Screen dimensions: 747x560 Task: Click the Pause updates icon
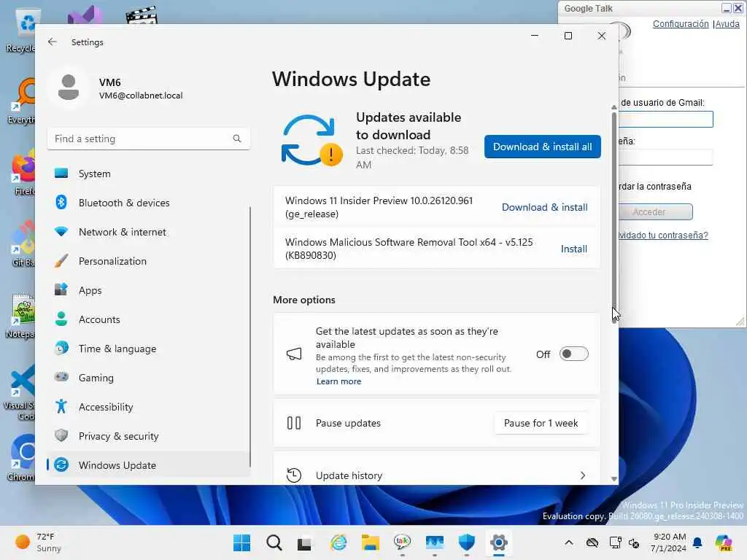(x=294, y=423)
